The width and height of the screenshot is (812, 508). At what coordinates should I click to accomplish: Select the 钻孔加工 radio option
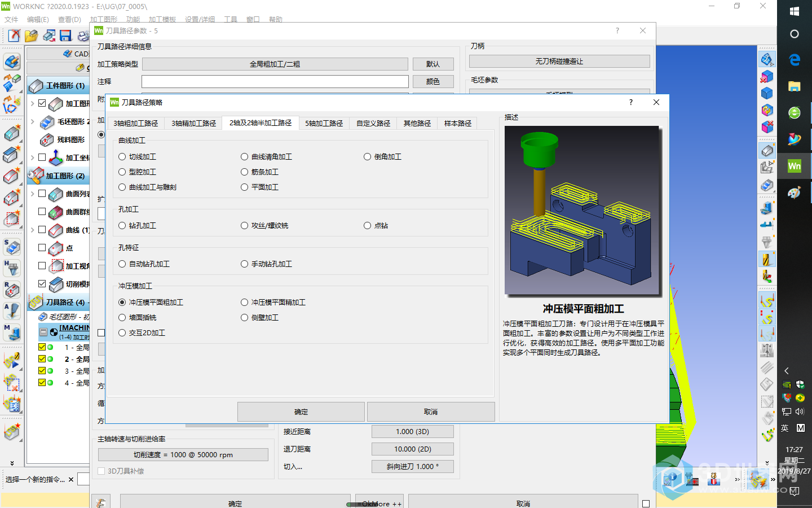(x=122, y=225)
